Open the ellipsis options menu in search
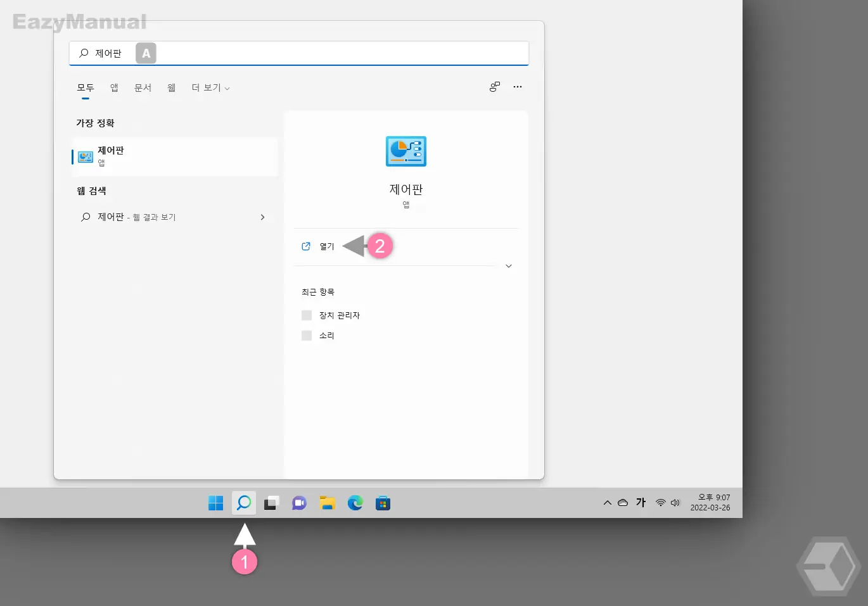Viewport: 868px width, 606px height. (517, 87)
